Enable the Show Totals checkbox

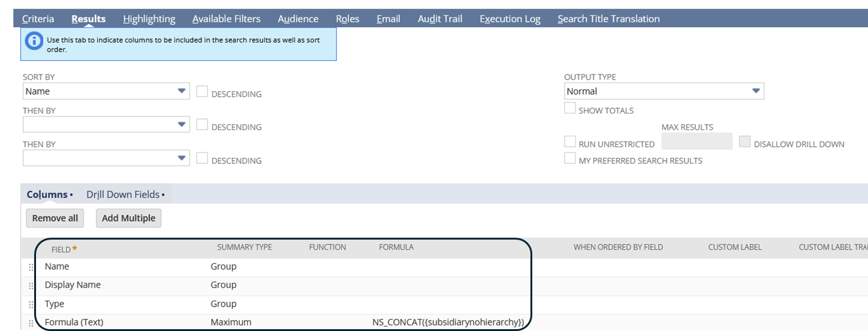coord(570,109)
